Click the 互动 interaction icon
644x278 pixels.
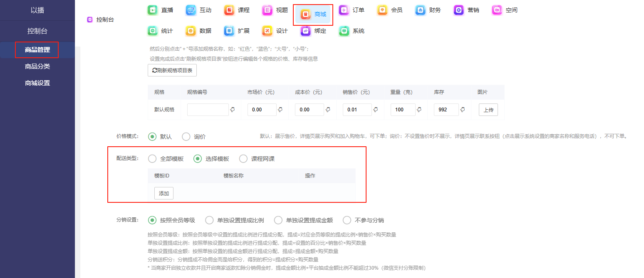(x=191, y=10)
